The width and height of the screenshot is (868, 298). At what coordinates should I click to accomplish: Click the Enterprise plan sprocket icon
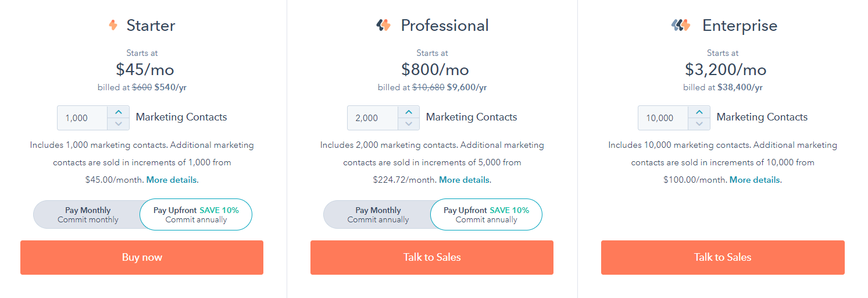coord(681,25)
